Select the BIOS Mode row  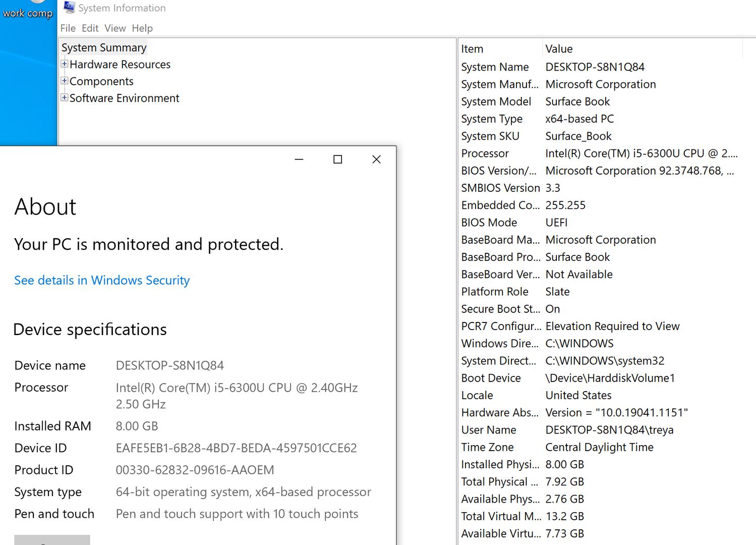[x=489, y=223]
